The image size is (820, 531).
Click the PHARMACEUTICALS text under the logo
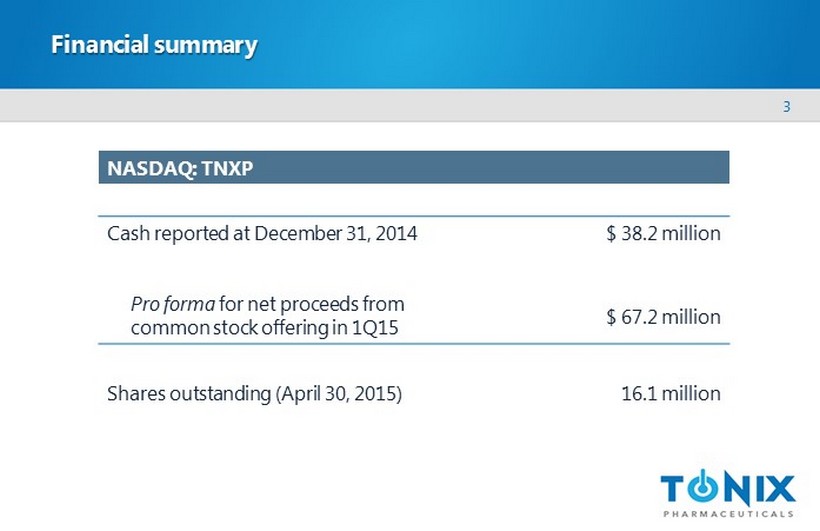pyautogui.click(x=728, y=514)
